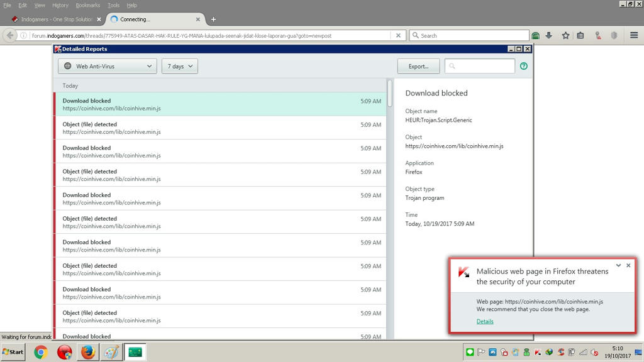Open the Help menu
The width and height of the screenshot is (644, 362).
132,5
